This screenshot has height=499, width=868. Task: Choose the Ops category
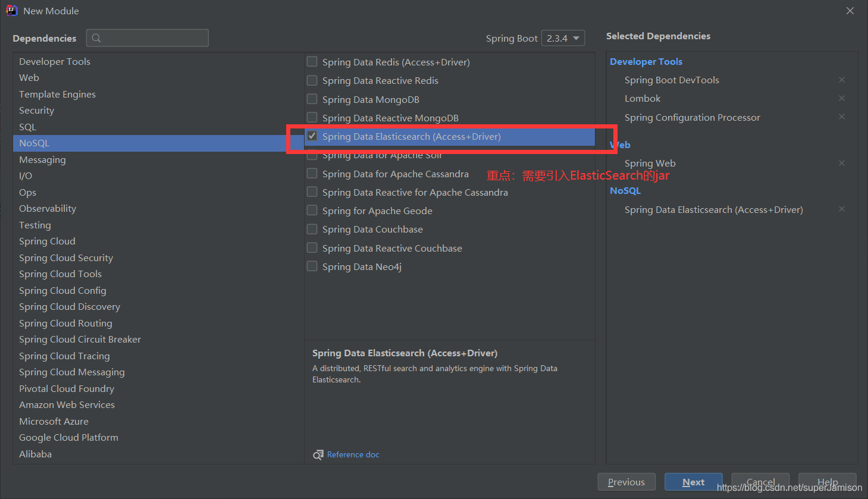click(158, 192)
